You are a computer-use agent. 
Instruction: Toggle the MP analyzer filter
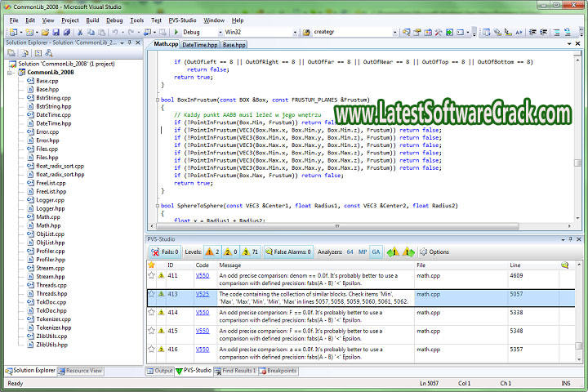point(363,252)
